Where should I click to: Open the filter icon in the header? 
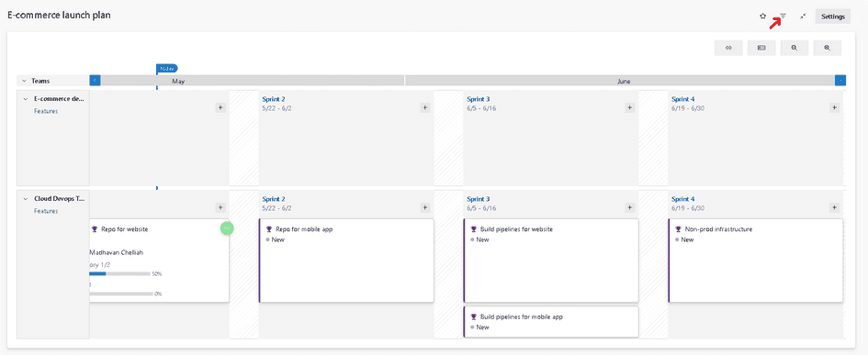pyautogui.click(x=783, y=17)
